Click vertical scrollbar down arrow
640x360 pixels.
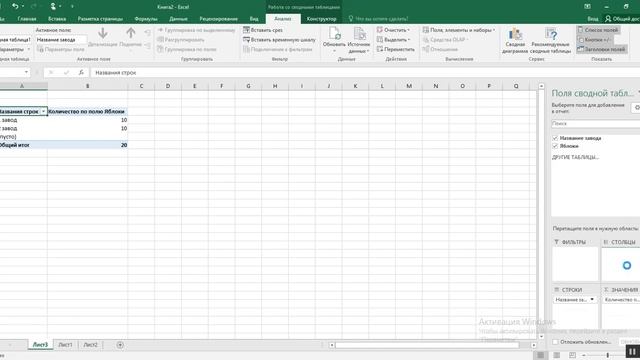click(541, 336)
